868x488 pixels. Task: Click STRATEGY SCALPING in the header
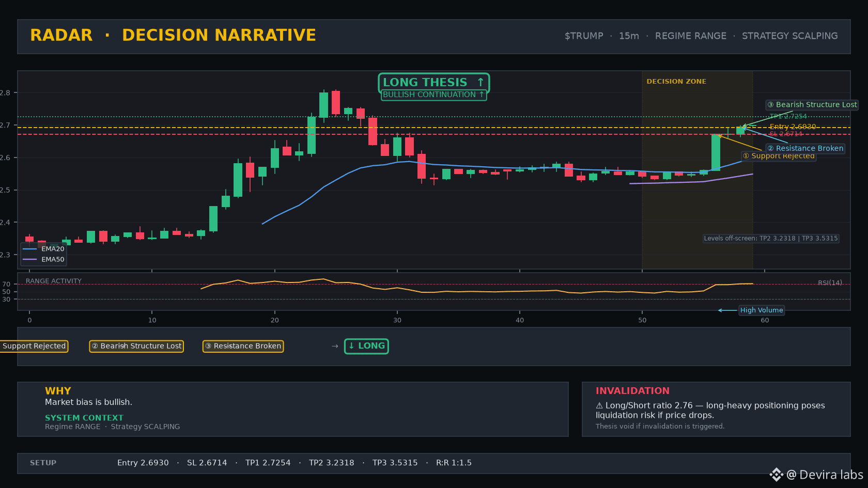[x=790, y=36]
